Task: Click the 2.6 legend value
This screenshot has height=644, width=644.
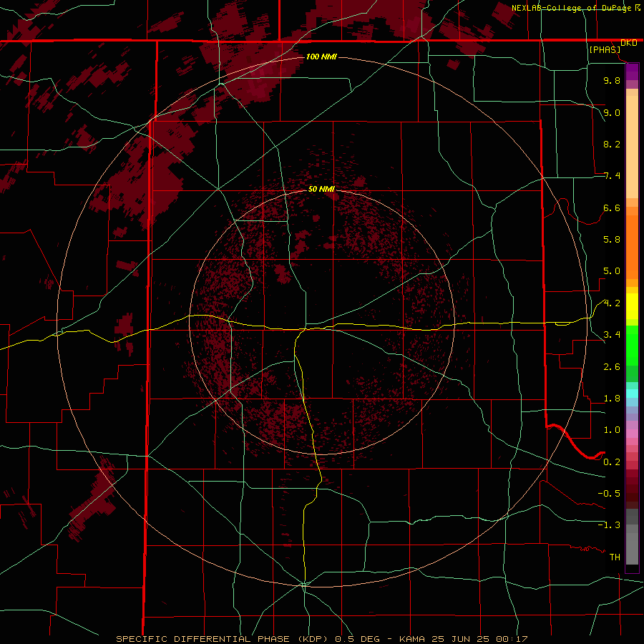Action: pyautogui.click(x=612, y=367)
